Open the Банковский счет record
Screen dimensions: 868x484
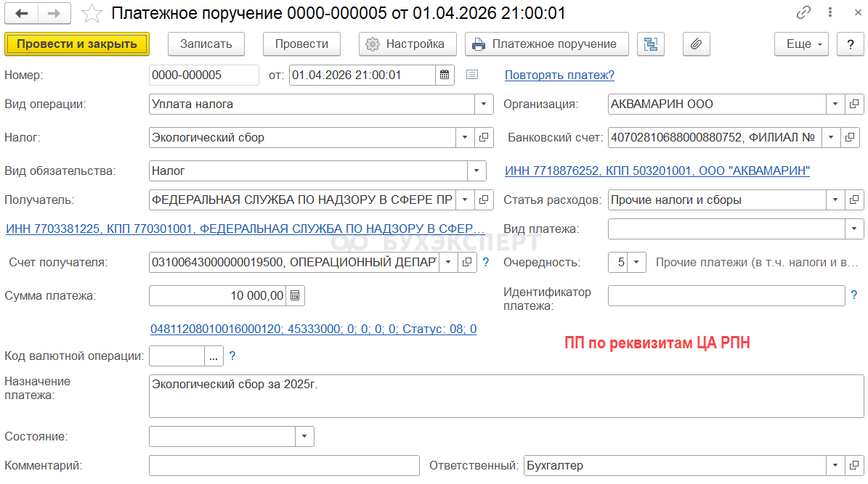coord(850,138)
